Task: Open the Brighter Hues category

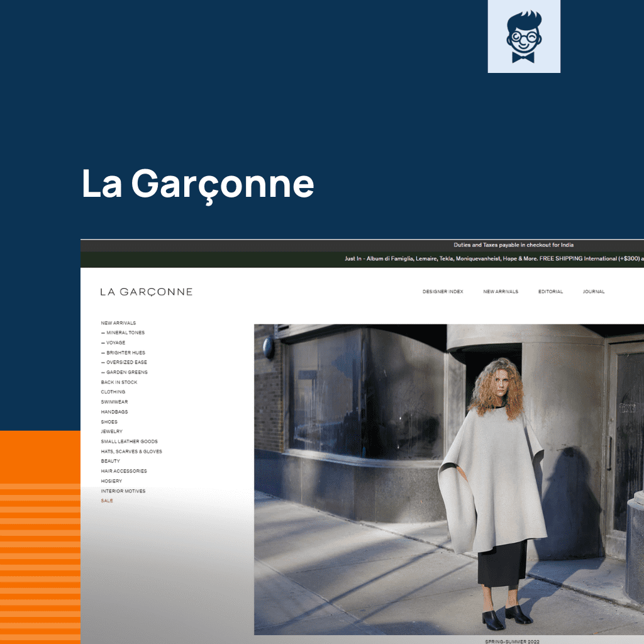Action: pos(123,353)
